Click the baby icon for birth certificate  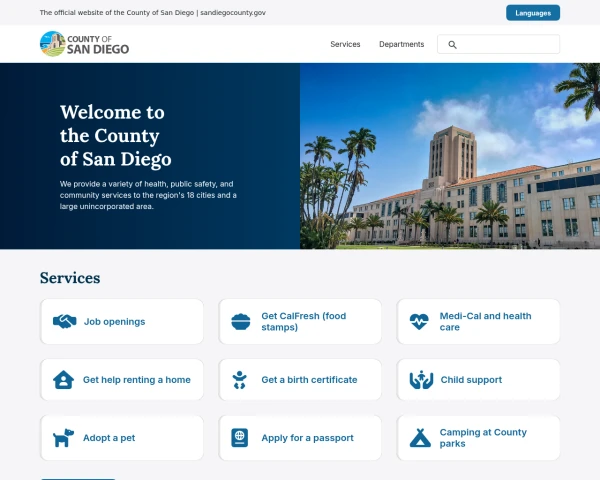tap(240, 380)
